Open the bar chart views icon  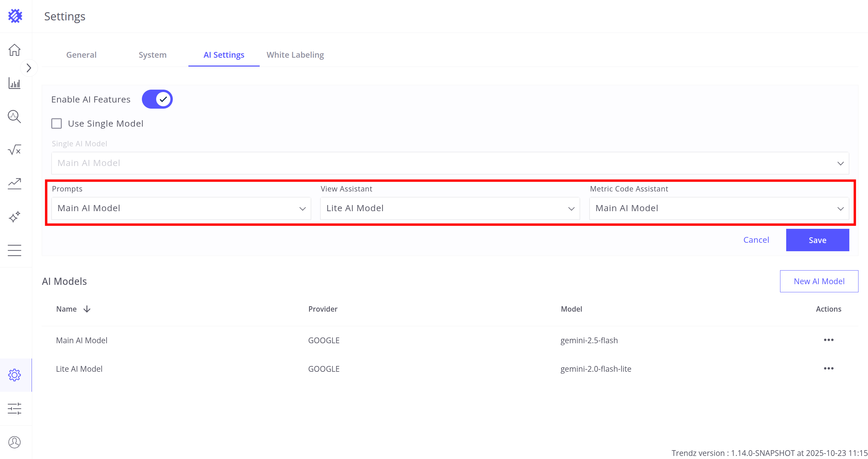click(x=14, y=83)
